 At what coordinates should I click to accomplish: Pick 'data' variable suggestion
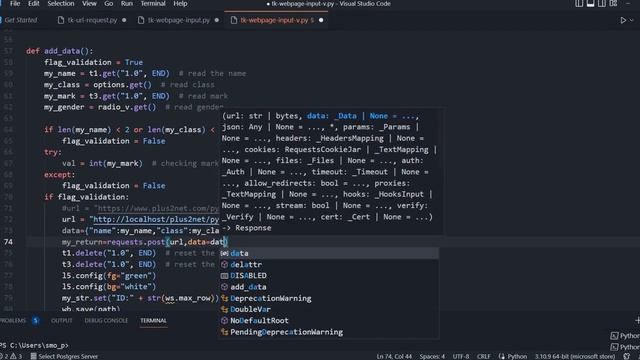(329, 253)
